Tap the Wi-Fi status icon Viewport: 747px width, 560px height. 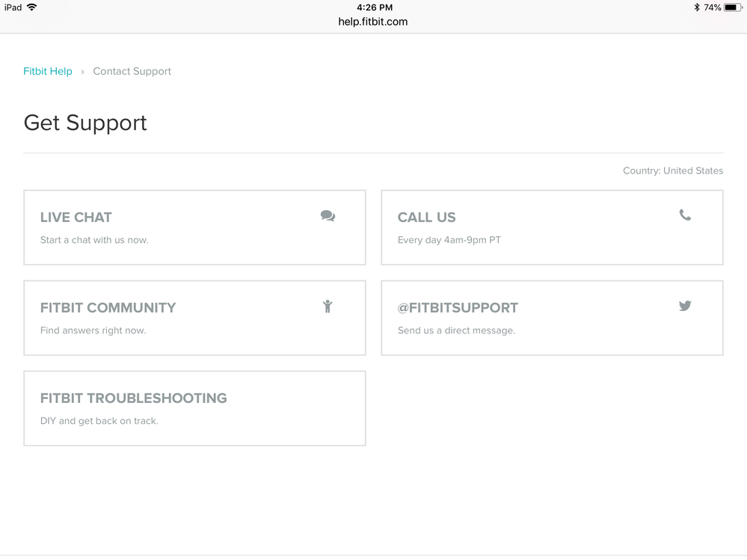click(x=32, y=7)
